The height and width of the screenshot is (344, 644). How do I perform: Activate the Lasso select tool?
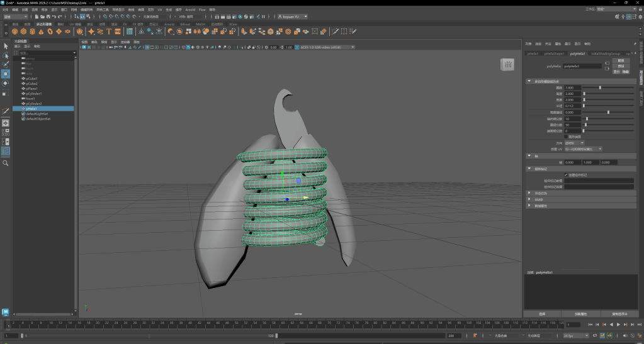[x=6, y=55]
